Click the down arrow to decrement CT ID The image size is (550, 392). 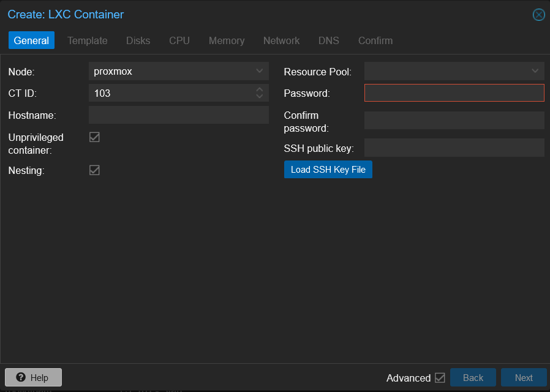pos(259,96)
